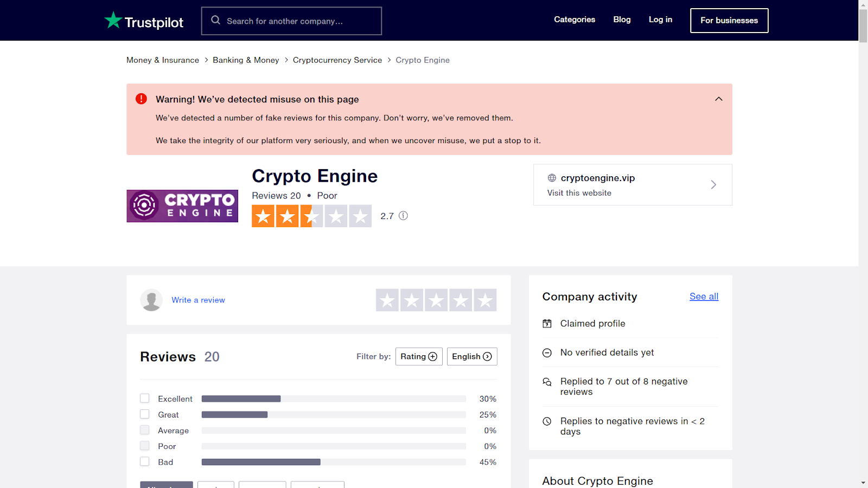Check the Average filter checkbox
Image resolution: width=868 pixels, height=488 pixels.
tap(144, 430)
